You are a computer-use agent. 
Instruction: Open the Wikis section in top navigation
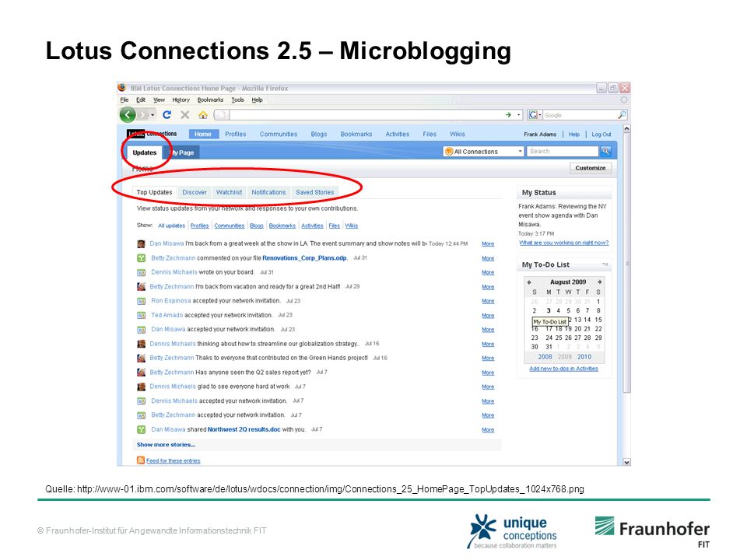coord(457,135)
